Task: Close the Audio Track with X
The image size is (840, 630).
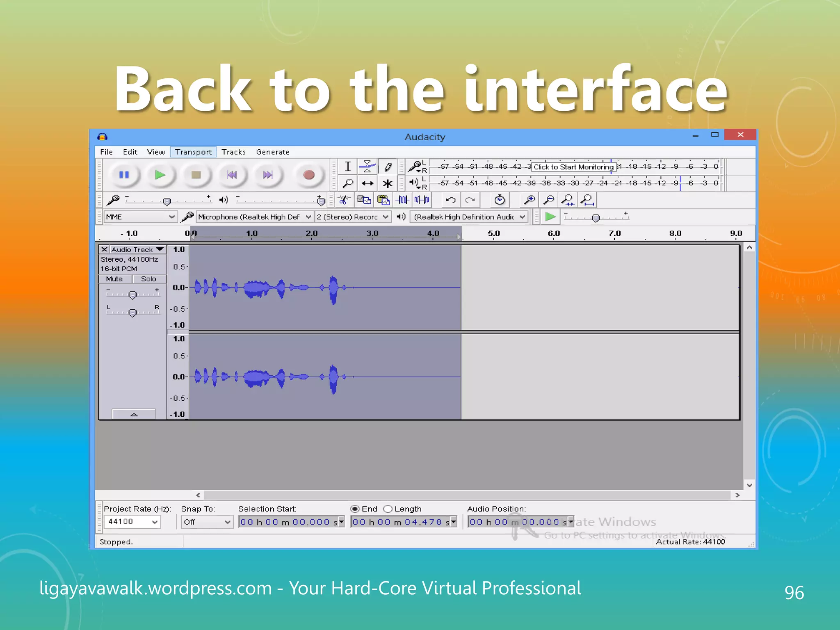Action: click(104, 249)
